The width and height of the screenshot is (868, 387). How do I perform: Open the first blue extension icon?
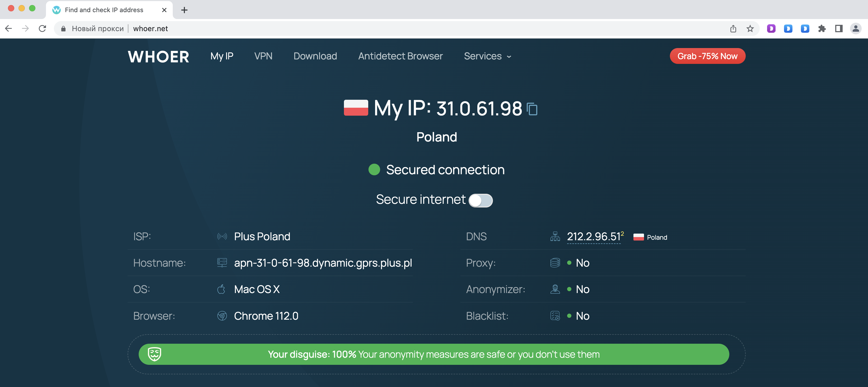pos(788,29)
